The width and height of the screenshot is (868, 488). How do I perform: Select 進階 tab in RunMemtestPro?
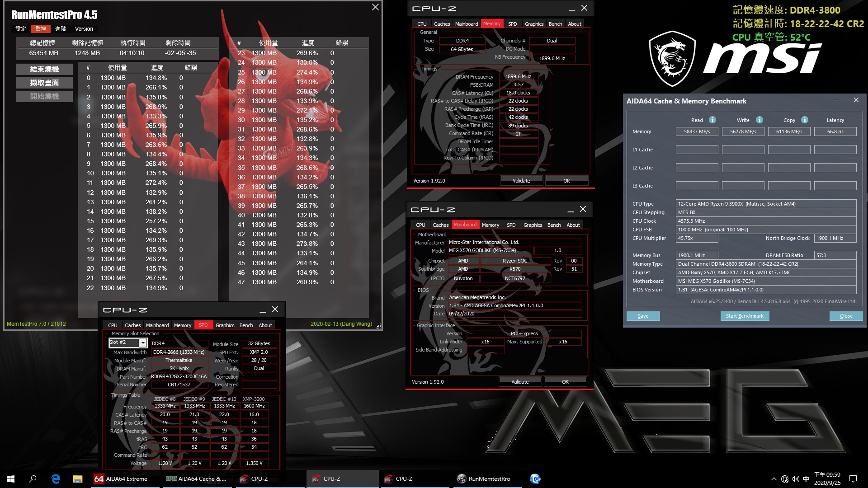(x=61, y=29)
